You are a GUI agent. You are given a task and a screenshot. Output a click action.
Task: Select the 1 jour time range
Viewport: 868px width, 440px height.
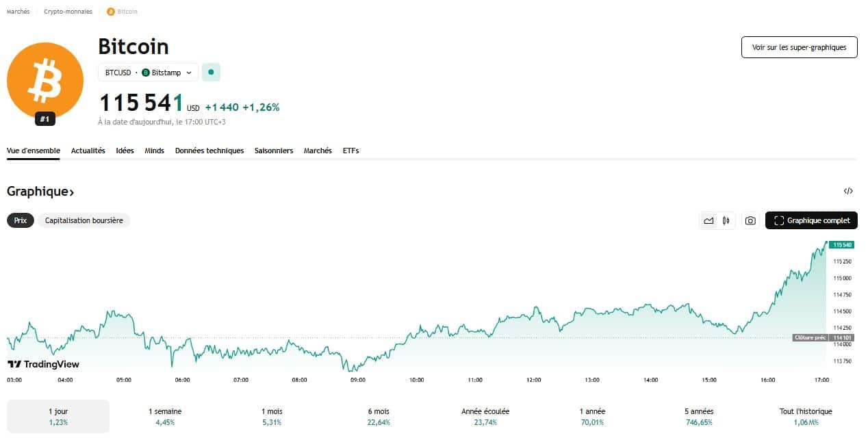(58, 416)
